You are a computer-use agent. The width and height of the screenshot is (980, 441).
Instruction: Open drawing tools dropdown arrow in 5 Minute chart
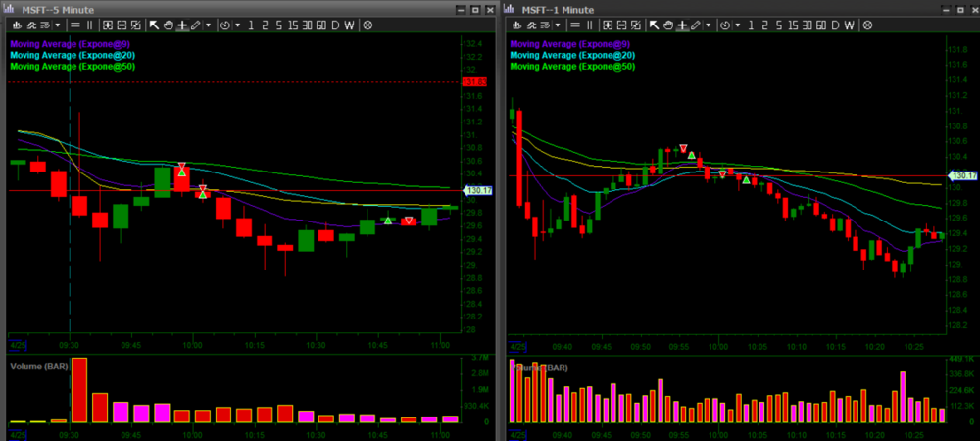208,24
